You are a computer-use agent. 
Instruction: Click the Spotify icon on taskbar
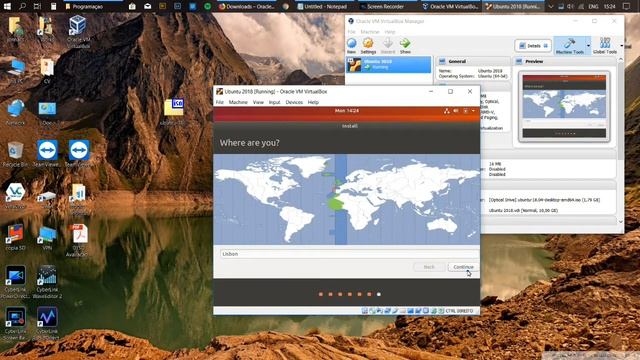click(x=207, y=6)
